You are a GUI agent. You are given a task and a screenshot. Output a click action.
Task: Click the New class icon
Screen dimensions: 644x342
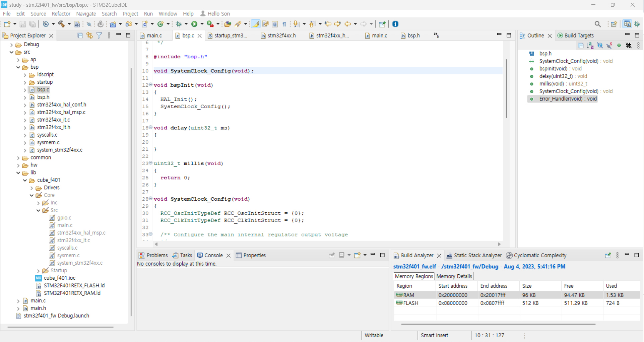(160, 24)
